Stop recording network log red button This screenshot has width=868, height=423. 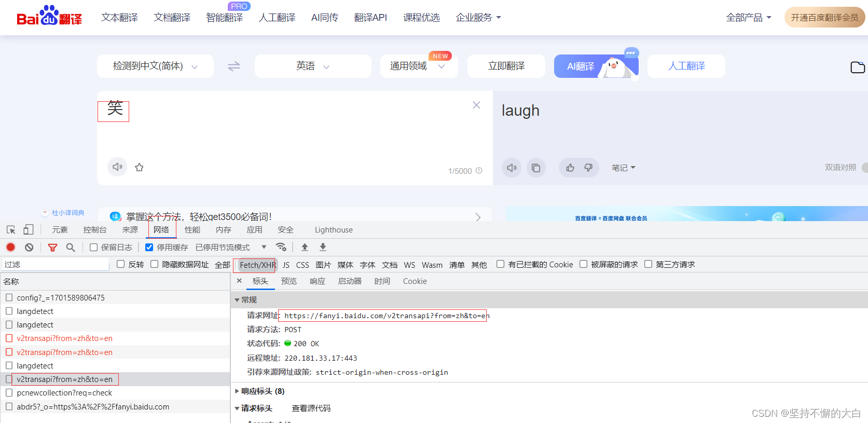[x=11, y=247]
